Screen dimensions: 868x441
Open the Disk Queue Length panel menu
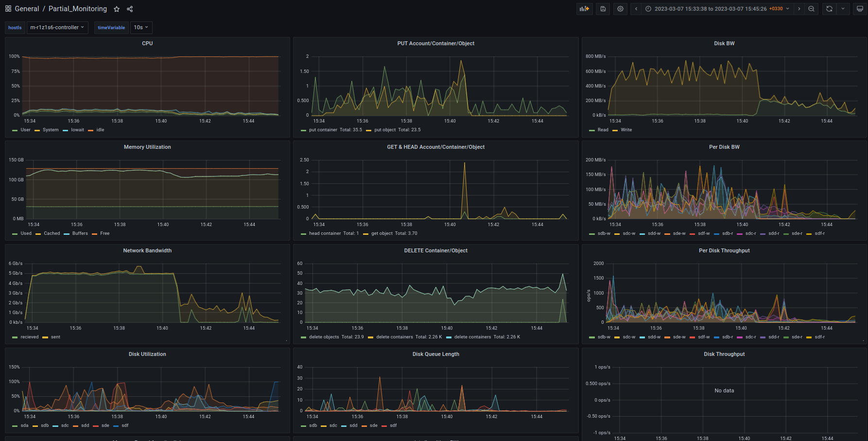pyautogui.click(x=435, y=354)
